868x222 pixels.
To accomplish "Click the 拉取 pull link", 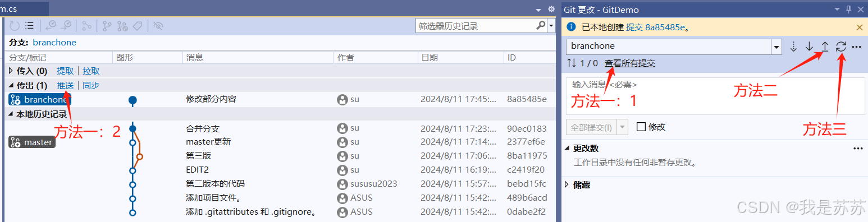I will coord(91,71).
